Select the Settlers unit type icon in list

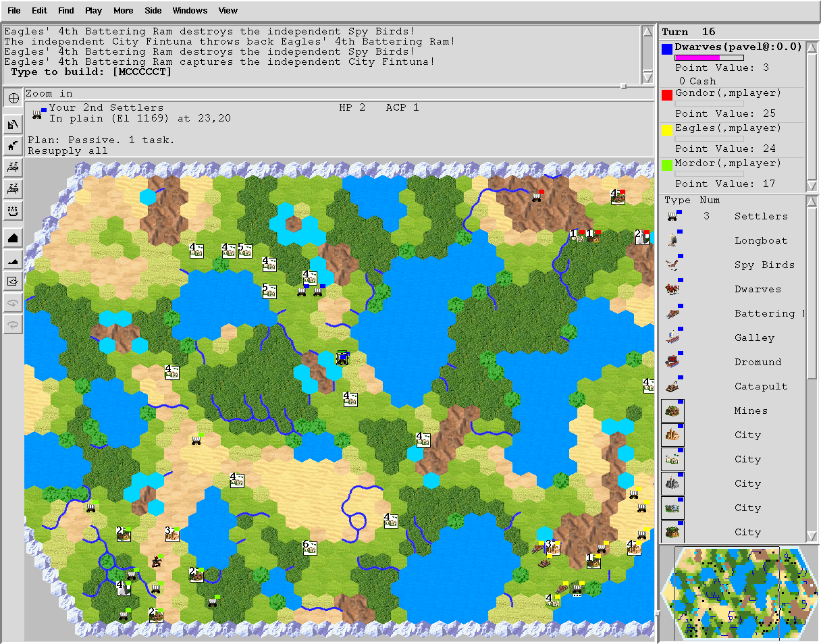(673, 216)
